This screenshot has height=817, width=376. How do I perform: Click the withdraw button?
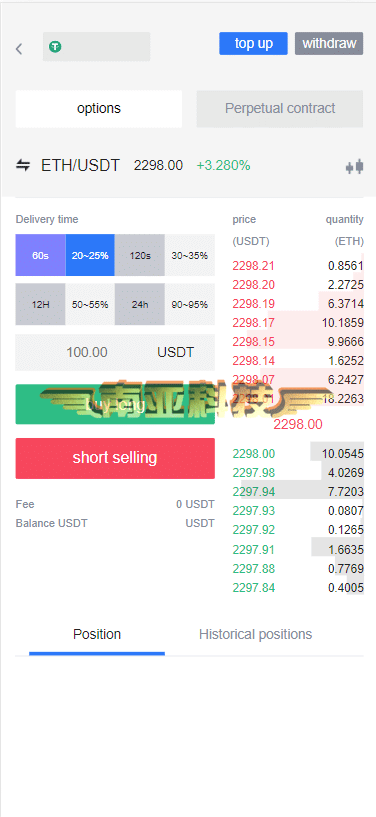click(x=329, y=43)
